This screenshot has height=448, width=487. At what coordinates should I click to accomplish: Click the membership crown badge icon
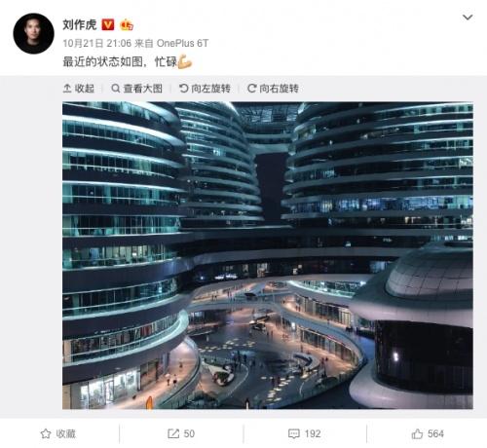tap(127, 24)
